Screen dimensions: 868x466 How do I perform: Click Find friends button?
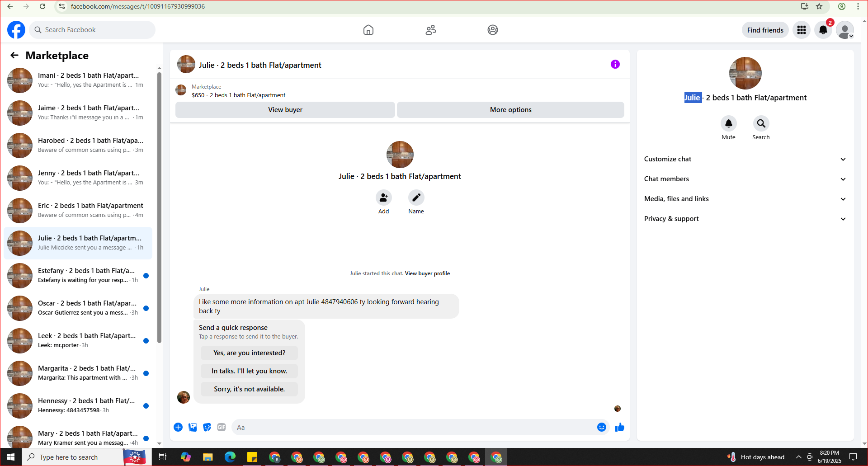pyautogui.click(x=765, y=30)
